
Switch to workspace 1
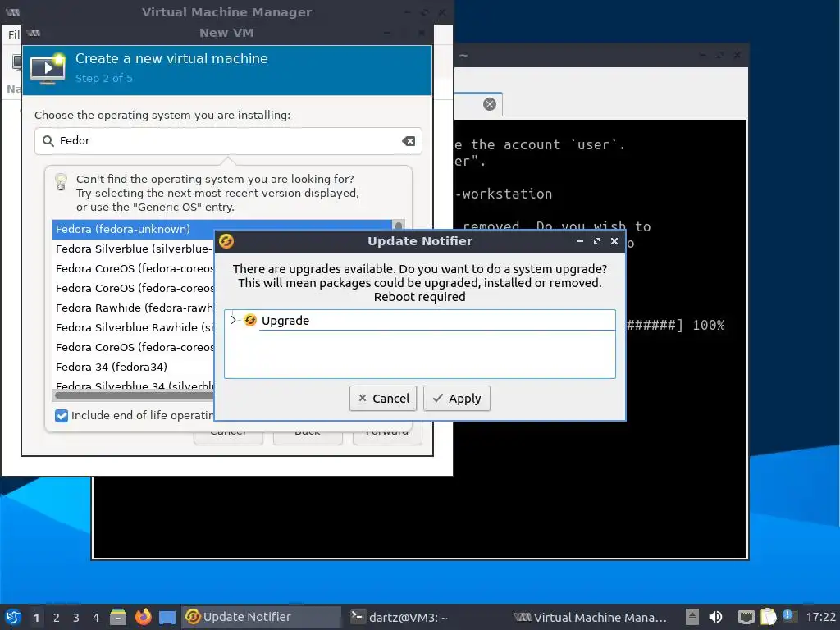(36, 618)
